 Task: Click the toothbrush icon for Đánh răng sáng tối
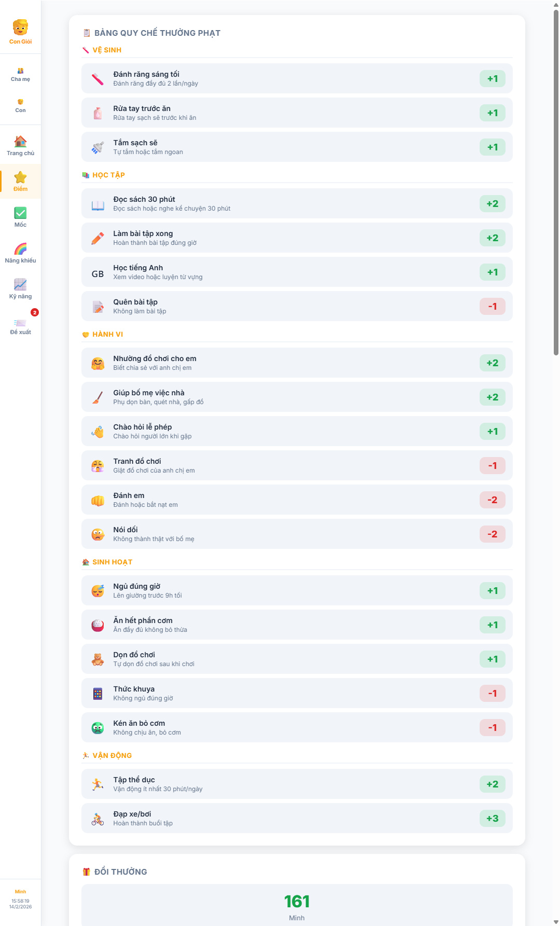[97, 79]
